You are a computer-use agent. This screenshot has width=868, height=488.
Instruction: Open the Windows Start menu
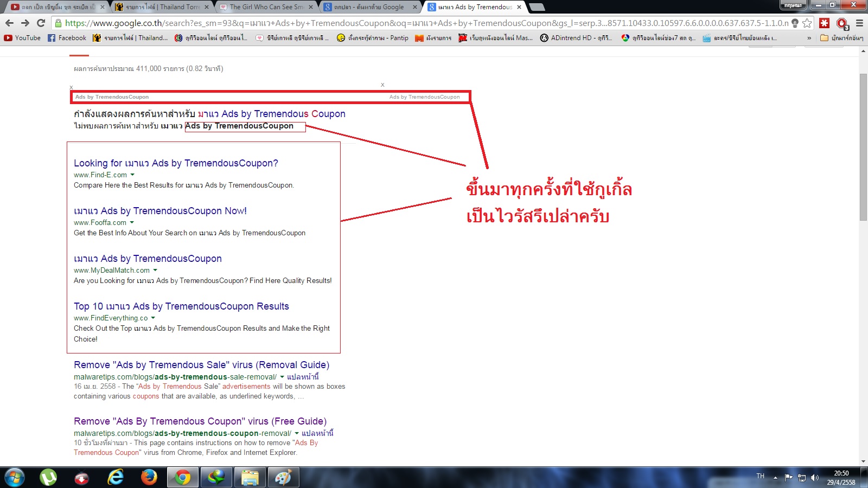click(x=15, y=478)
